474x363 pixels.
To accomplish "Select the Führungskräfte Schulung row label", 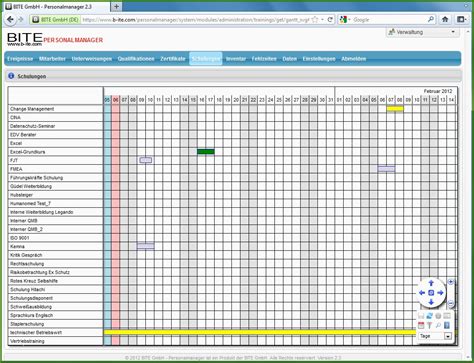I will [36, 178].
